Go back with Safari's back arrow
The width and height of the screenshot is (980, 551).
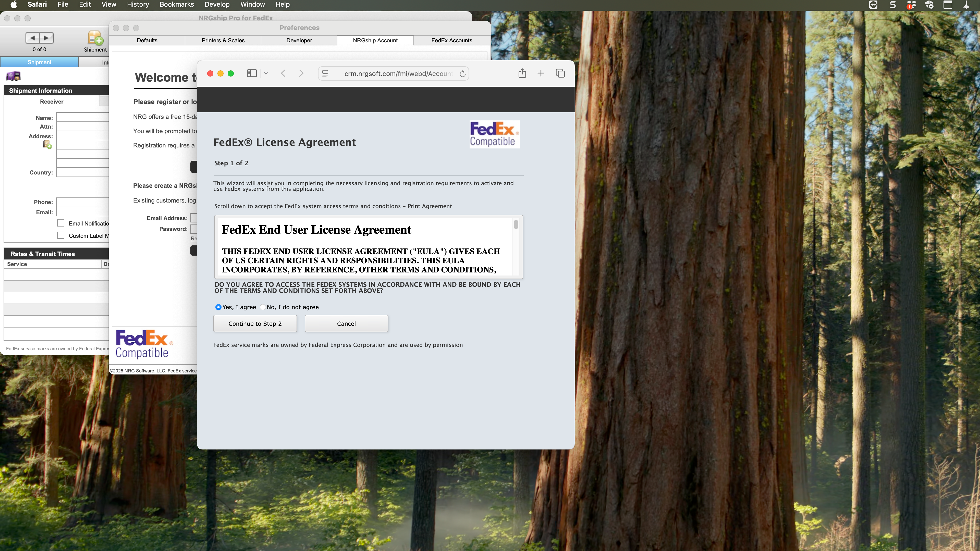click(283, 73)
